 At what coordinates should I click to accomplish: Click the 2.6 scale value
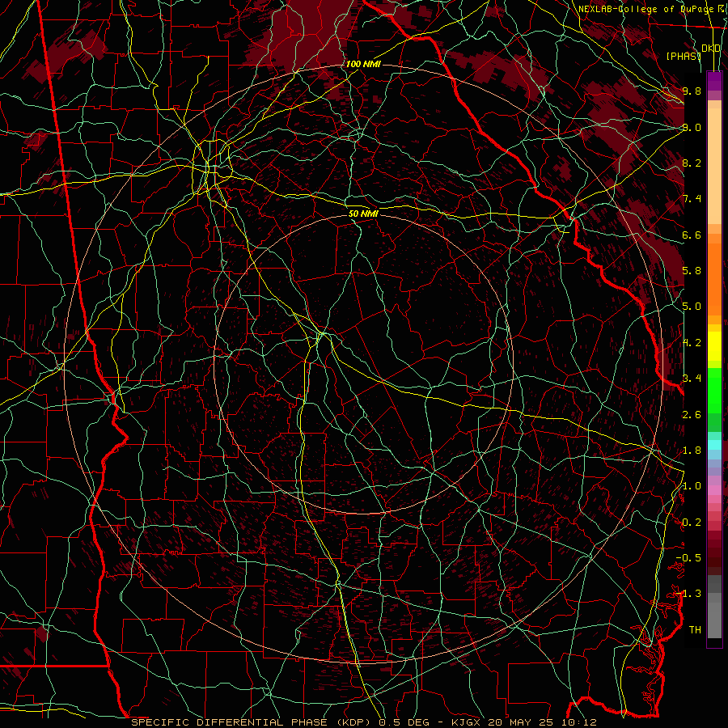(692, 415)
